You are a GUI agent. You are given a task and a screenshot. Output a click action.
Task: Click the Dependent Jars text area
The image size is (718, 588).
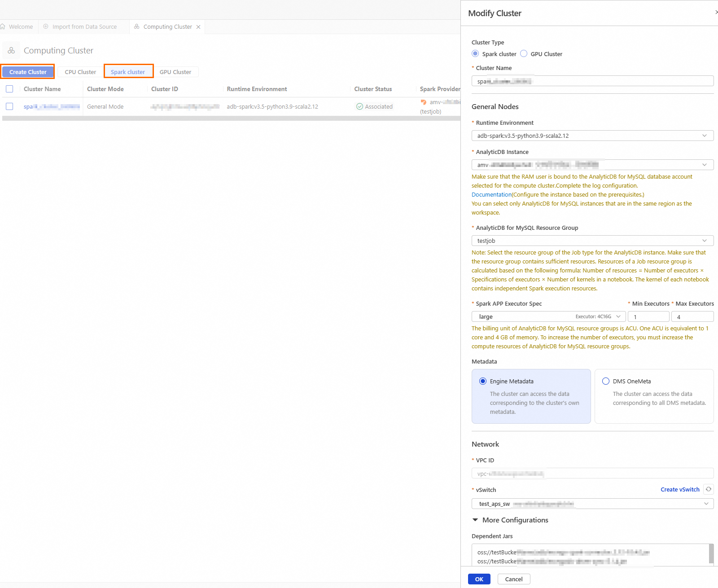tap(590, 555)
